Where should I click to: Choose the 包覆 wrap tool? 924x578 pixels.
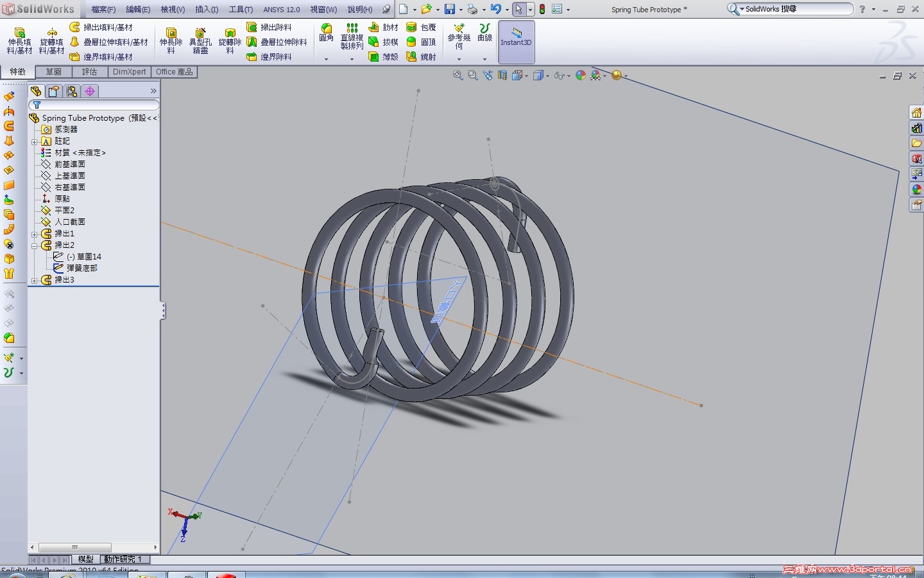coord(421,27)
